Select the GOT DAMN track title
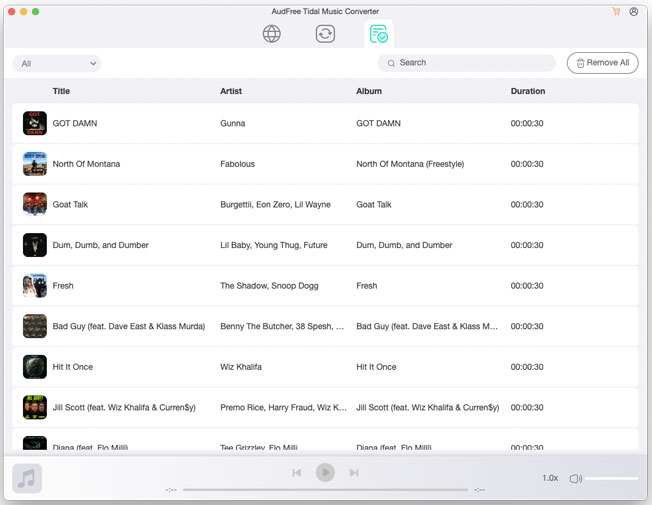This screenshot has width=652, height=505. [x=75, y=123]
